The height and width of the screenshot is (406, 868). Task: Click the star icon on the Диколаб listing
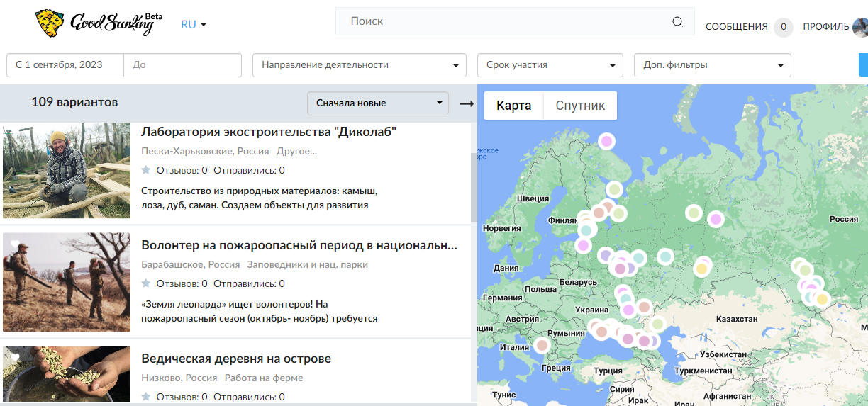[146, 170]
